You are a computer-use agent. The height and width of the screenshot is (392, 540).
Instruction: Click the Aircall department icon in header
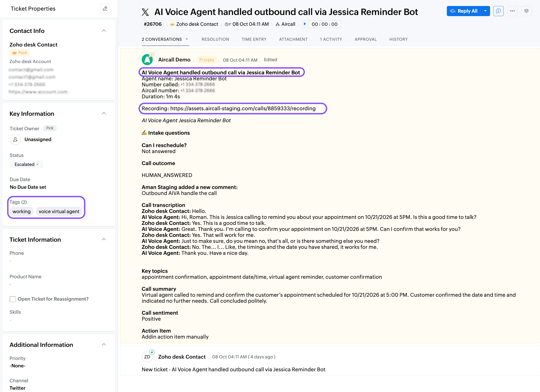[x=278, y=24]
